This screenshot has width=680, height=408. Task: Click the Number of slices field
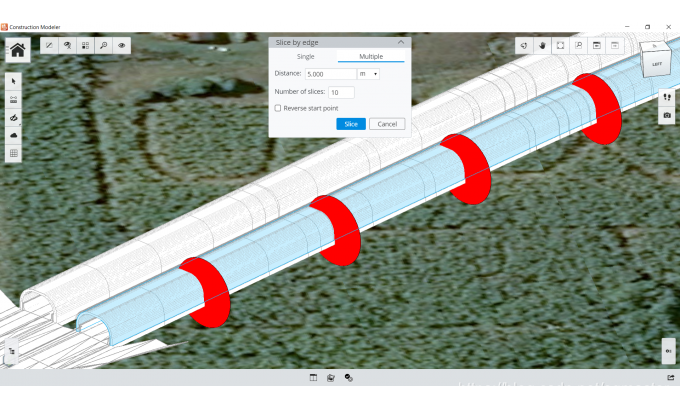pyautogui.click(x=341, y=92)
